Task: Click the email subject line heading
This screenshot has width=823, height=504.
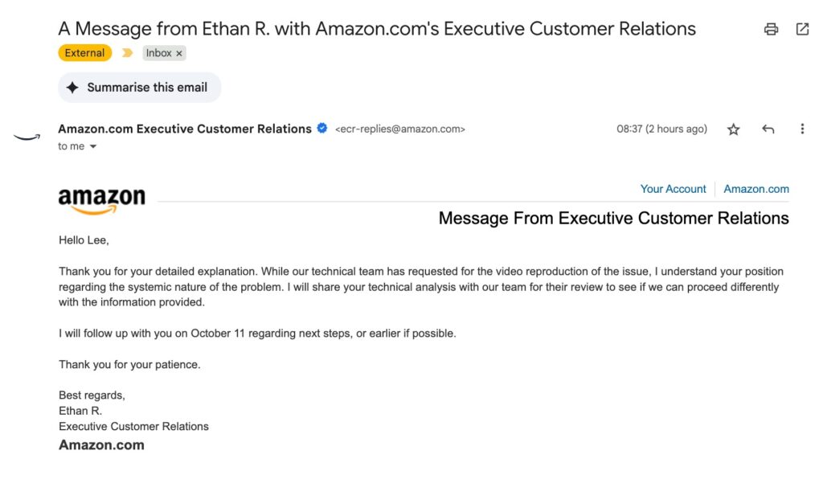Action: (x=376, y=28)
